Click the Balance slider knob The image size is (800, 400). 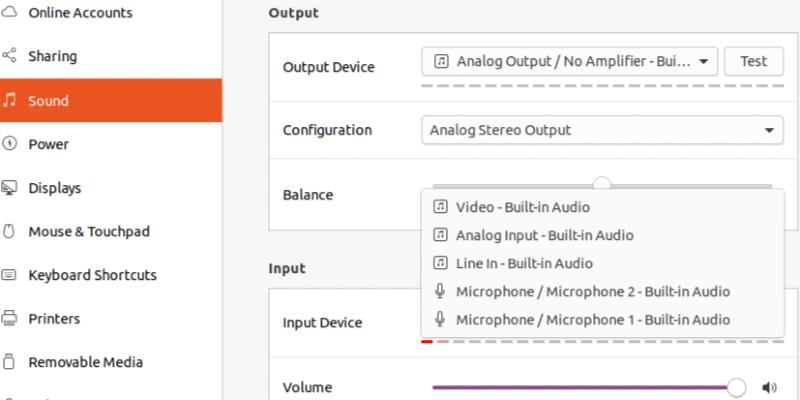coord(602,184)
